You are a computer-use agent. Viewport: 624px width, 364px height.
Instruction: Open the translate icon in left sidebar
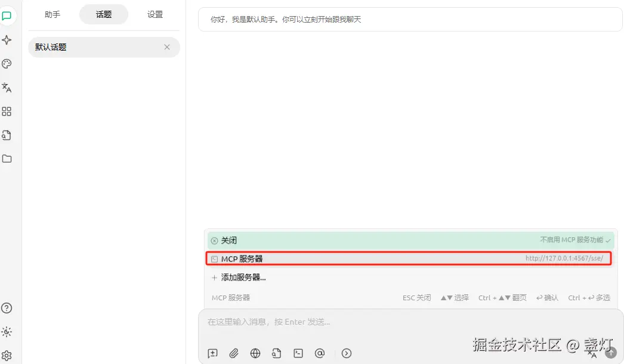tap(7, 88)
